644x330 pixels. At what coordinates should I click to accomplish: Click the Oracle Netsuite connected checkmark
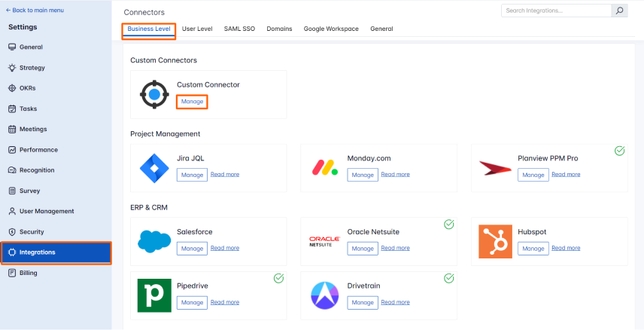point(449,225)
